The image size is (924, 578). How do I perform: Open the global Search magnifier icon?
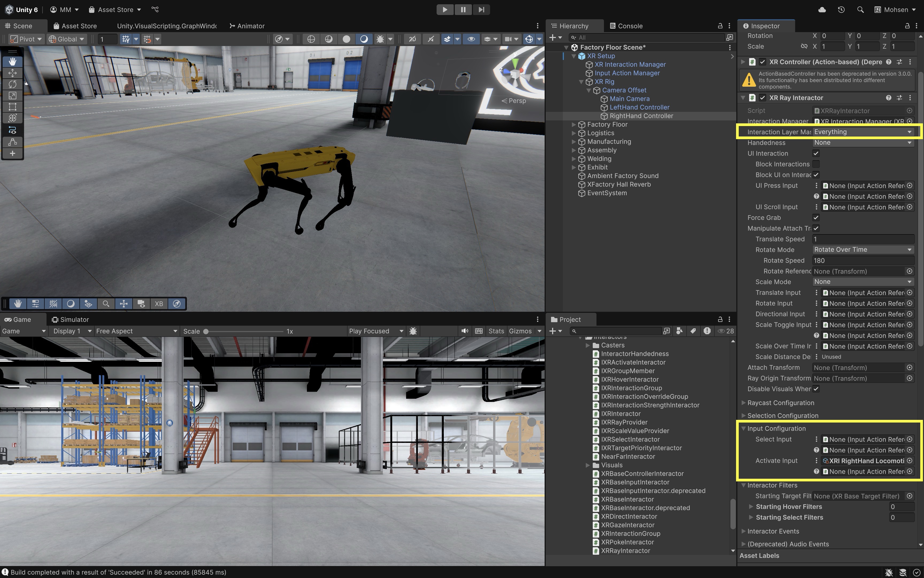[860, 10]
